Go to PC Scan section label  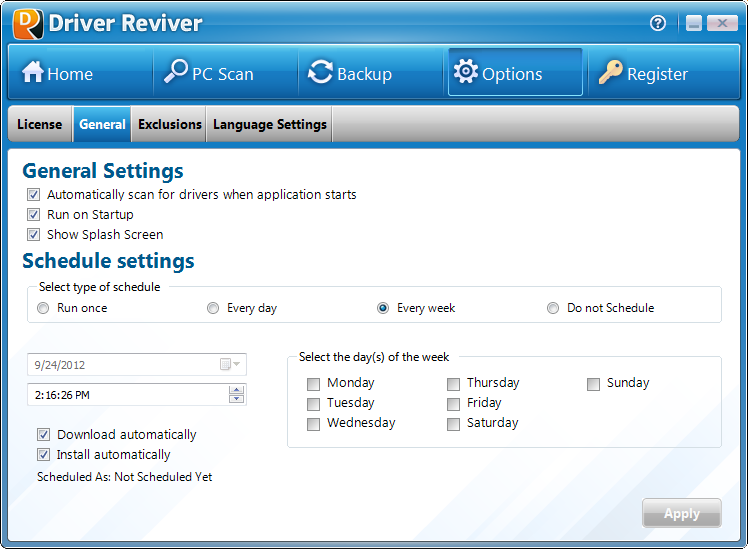coord(223,74)
